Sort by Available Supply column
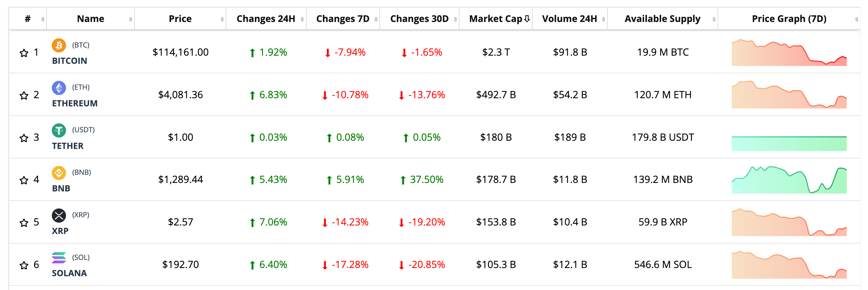This screenshot has width=868, height=290. 662,19
